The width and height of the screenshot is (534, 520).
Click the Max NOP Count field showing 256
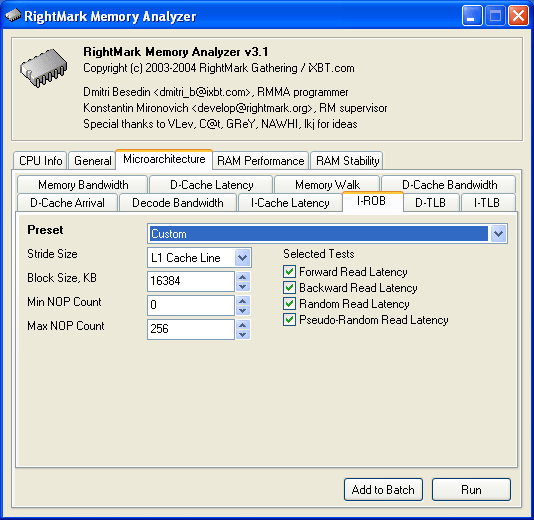[191, 329]
